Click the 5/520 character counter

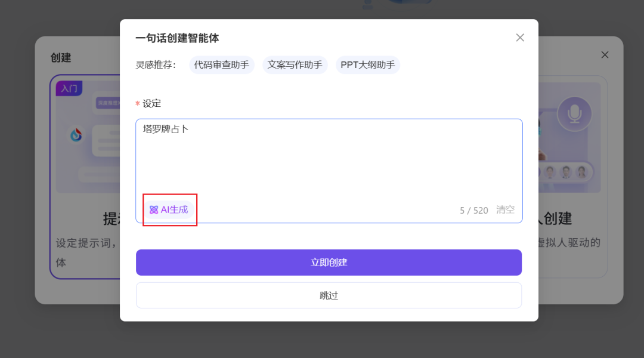473,209
